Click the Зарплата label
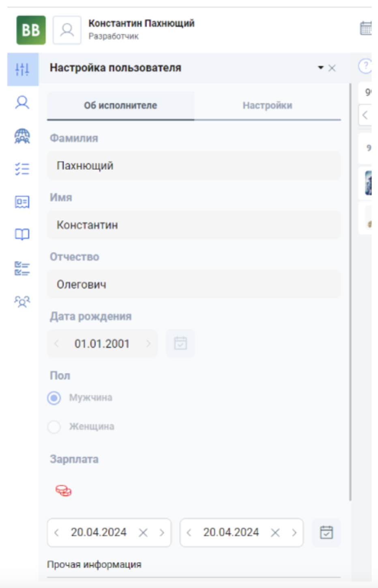Image resolution: width=378 pixels, height=588 pixels. click(74, 459)
